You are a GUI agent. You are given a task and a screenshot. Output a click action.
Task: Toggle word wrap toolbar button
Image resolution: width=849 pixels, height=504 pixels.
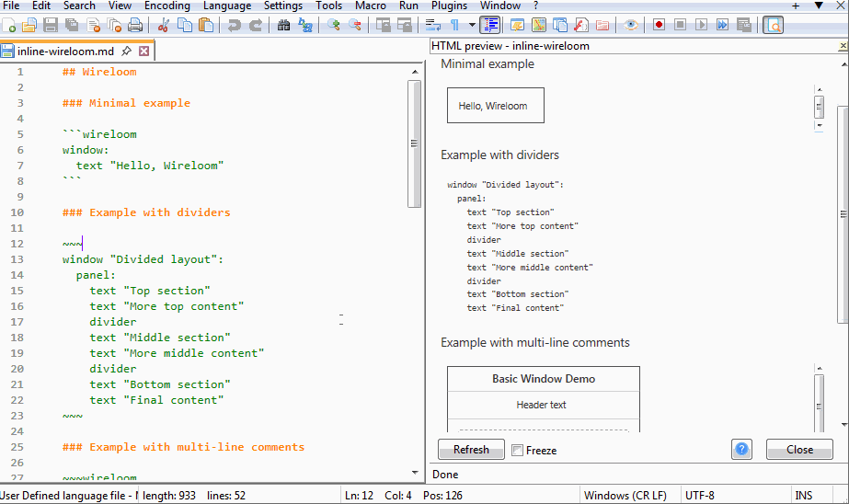click(x=432, y=25)
